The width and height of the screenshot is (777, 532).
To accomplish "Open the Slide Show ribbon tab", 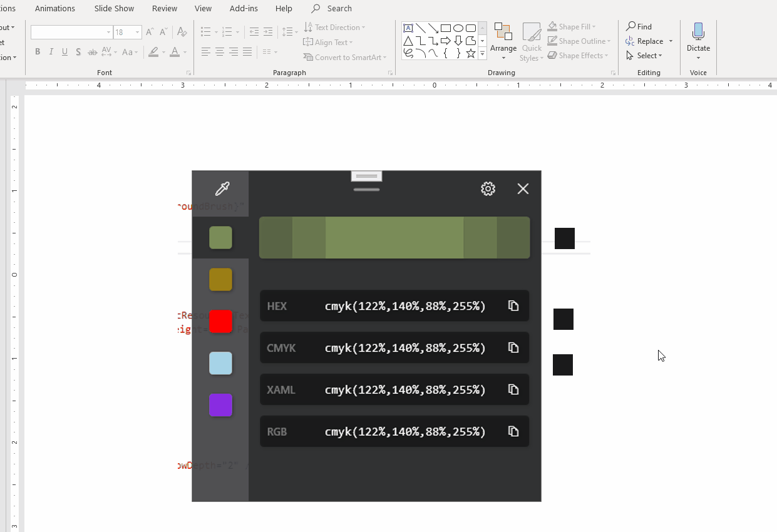I will point(114,9).
